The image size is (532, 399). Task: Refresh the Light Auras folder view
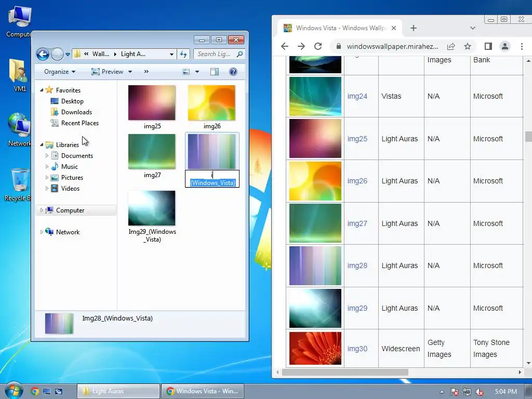(x=183, y=54)
